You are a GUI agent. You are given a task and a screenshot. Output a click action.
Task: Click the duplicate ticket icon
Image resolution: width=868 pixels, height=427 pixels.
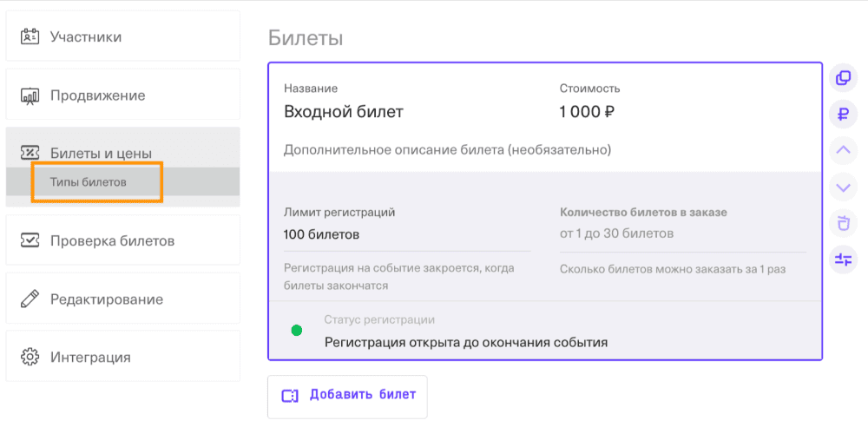[x=843, y=77]
